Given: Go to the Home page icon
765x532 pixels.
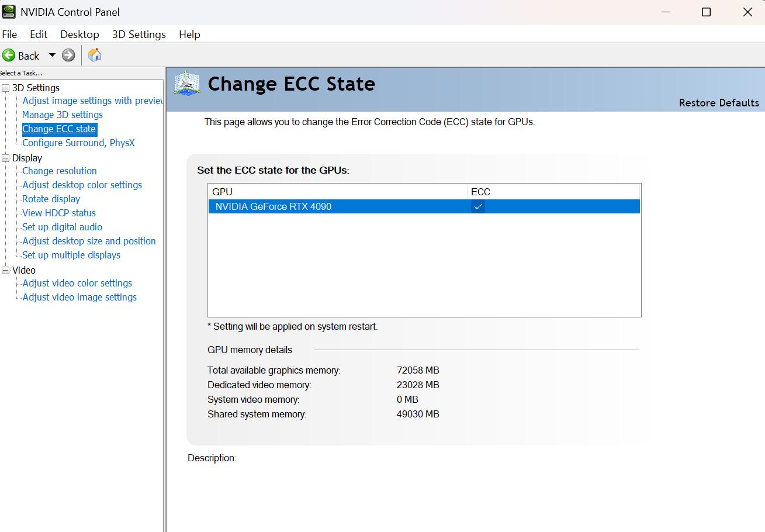Looking at the screenshot, I should [95, 56].
